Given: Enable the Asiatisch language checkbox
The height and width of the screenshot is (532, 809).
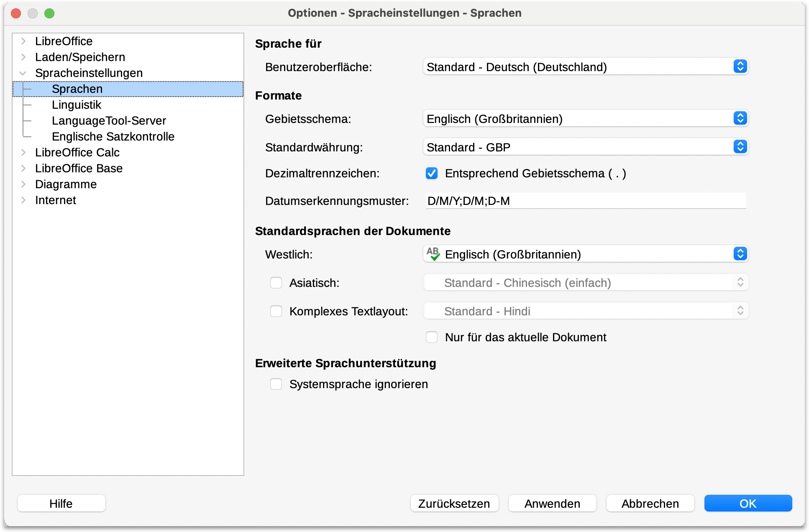Looking at the screenshot, I should (276, 283).
